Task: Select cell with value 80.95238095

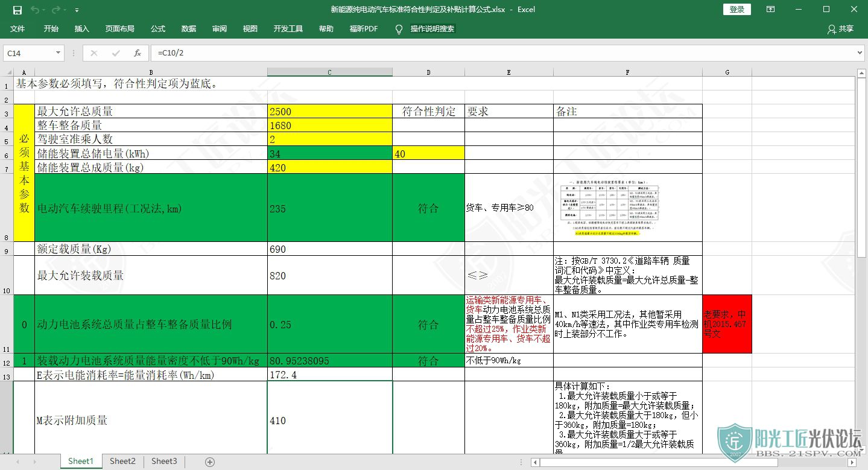Action: 329,360
